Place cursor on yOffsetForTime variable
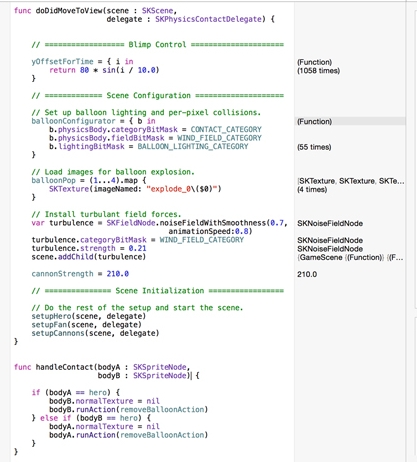The image size is (417, 462). coord(62,62)
